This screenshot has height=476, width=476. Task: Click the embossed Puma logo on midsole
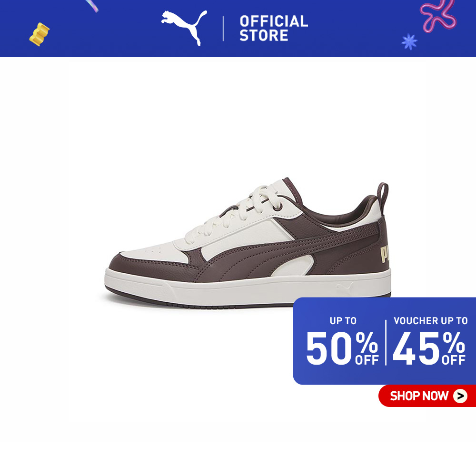pos(345,287)
